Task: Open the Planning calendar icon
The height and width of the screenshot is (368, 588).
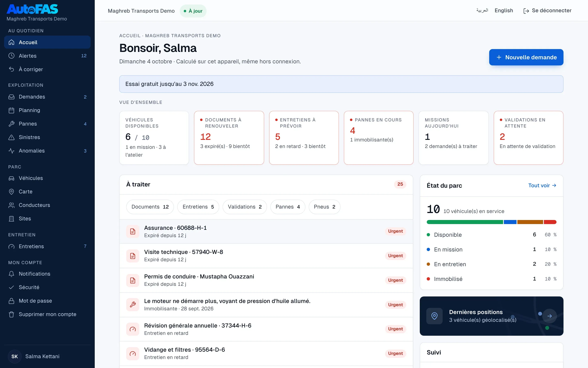Action: click(x=11, y=110)
